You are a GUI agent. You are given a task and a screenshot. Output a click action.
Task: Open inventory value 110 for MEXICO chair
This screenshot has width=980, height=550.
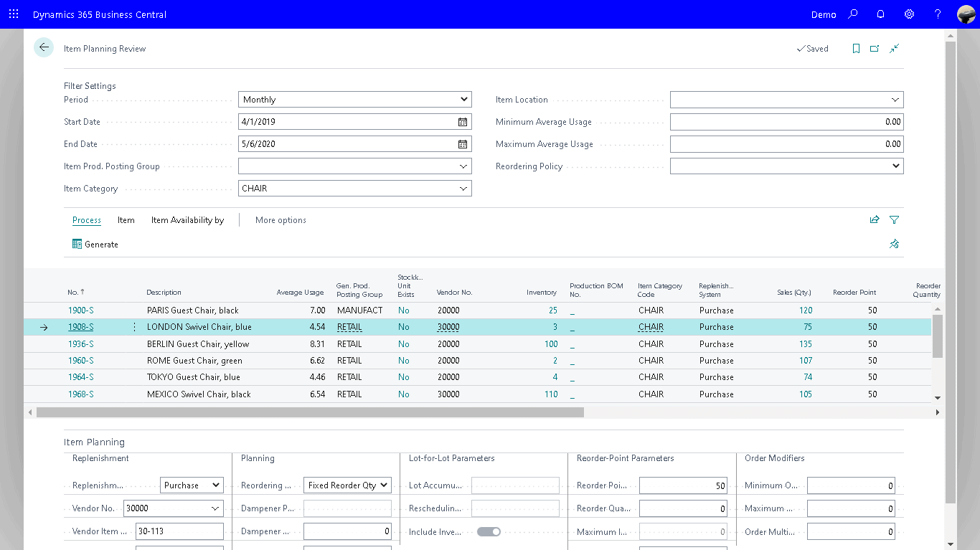[x=551, y=394]
